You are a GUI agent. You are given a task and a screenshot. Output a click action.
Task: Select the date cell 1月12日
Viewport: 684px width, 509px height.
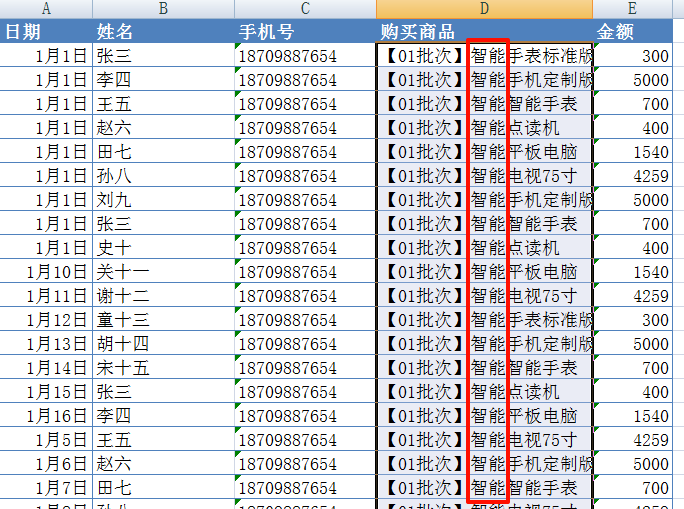click(x=46, y=319)
